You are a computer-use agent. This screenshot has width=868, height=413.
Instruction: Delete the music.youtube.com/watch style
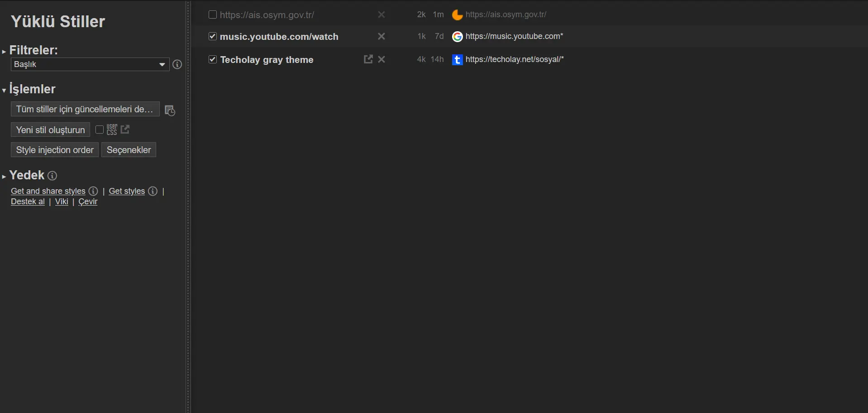coord(382,36)
